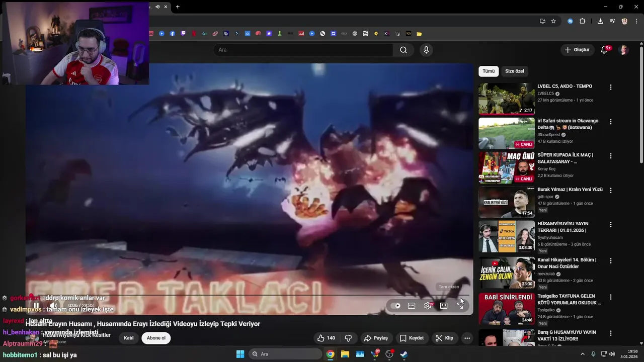Open the yellow folder bookmark
644x362 pixels.
(419, 34)
